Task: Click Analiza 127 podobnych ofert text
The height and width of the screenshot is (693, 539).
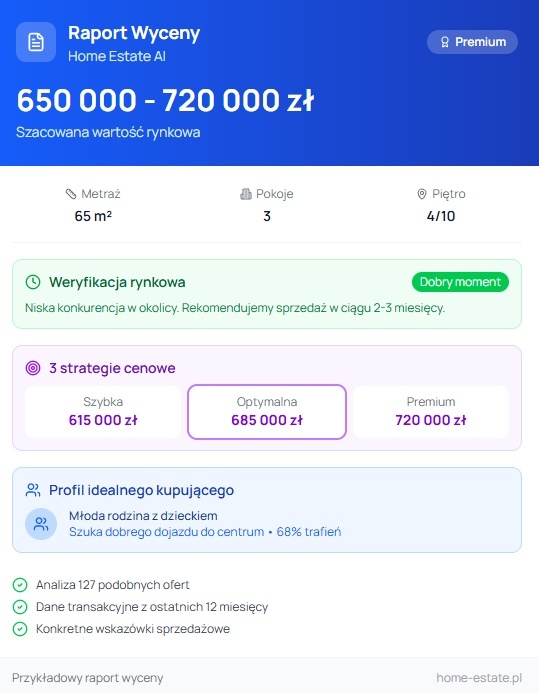Action: 113,585
